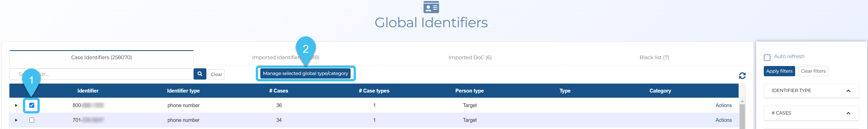Screen dimensions: 868x129
Task: Click the ID card icon above the title
Action: click(x=431, y=7)
